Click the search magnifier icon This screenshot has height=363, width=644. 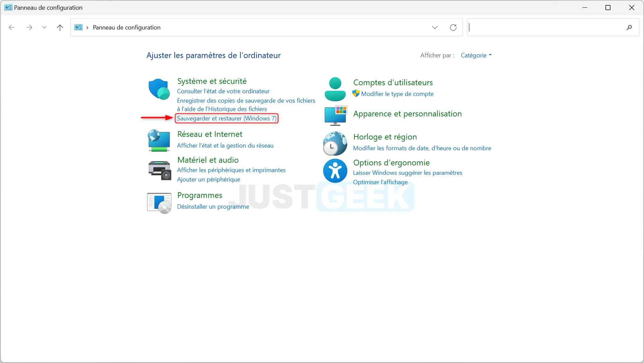click(x=629, y=28)
